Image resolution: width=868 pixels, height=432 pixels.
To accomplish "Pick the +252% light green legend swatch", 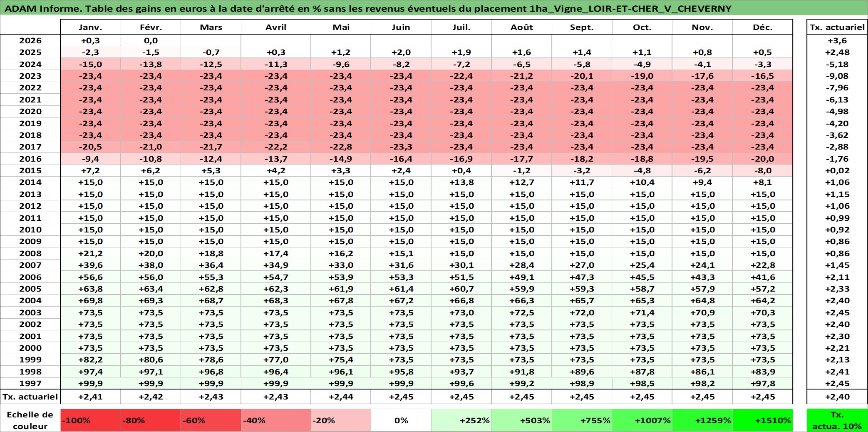I will [461, 420].
